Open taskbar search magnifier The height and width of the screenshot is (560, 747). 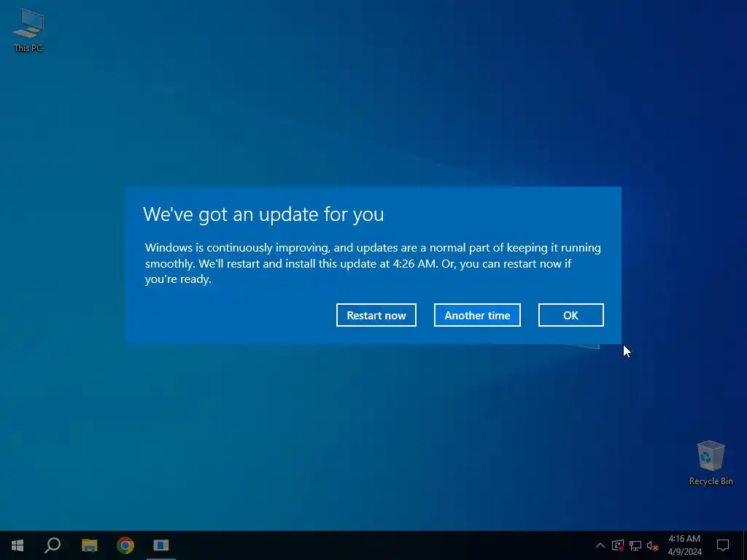click(x=53, y=545)
